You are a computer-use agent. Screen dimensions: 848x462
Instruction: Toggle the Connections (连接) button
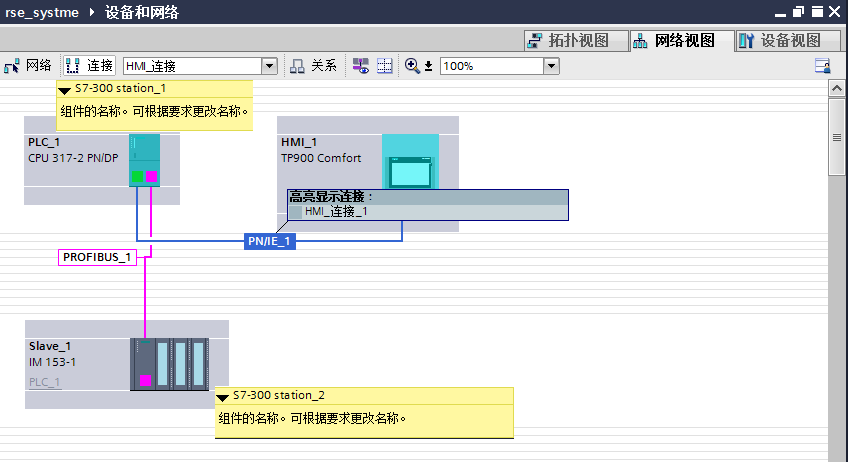(89, 66)
